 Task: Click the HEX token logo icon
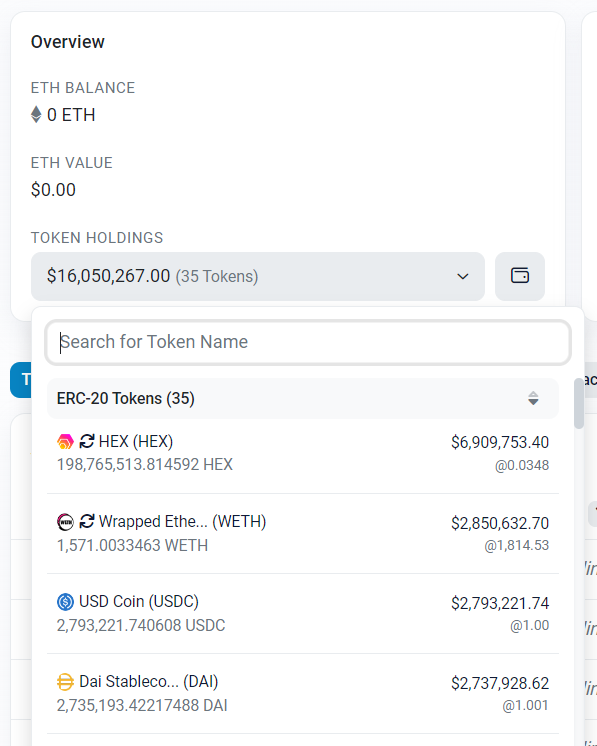point(65,442)
